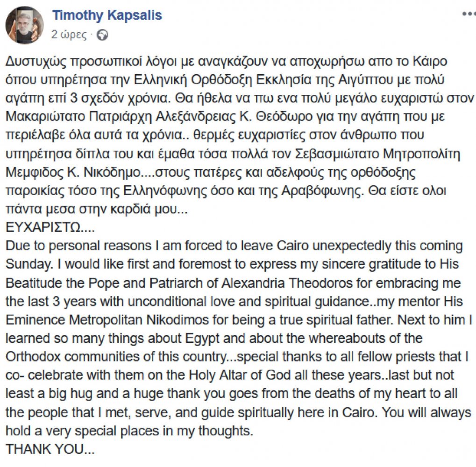This screenshot has width=476, height=467.
Task: Click the closing "THANK YOU..." line
Action: tap(50, 449)
